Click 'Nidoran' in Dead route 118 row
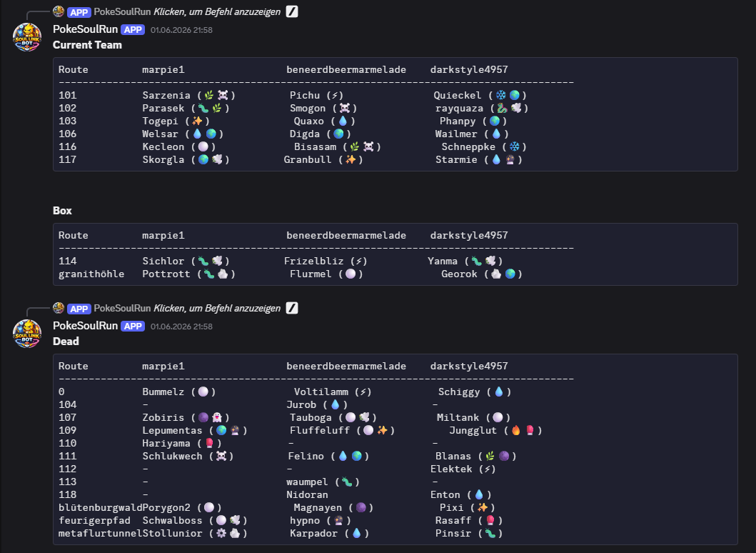Viewport: 756px width, 553px height. pyautogui.click(x=307, y=494)
